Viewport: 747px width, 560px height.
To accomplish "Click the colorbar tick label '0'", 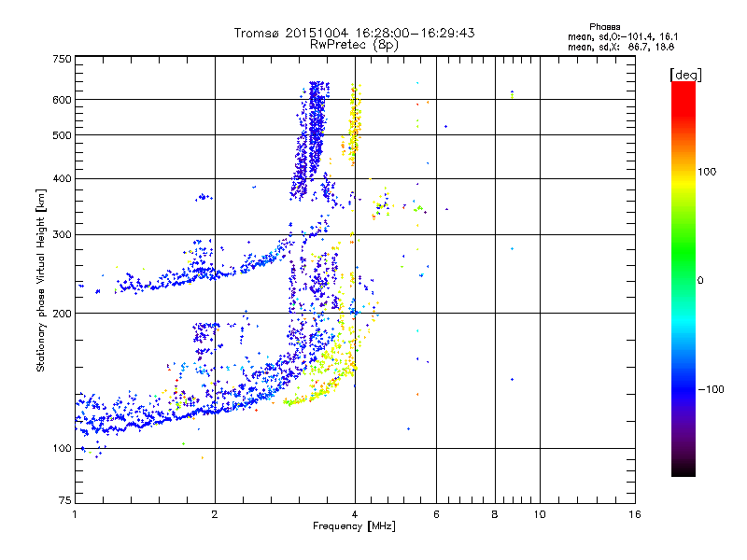I will pyautogui.click(x=700, y=280).
